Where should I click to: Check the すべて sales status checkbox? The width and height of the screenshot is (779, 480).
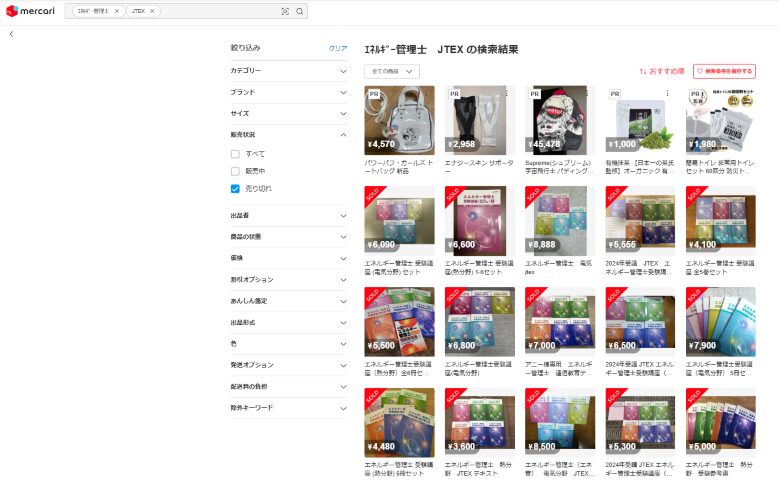click(x=235, y=154)
